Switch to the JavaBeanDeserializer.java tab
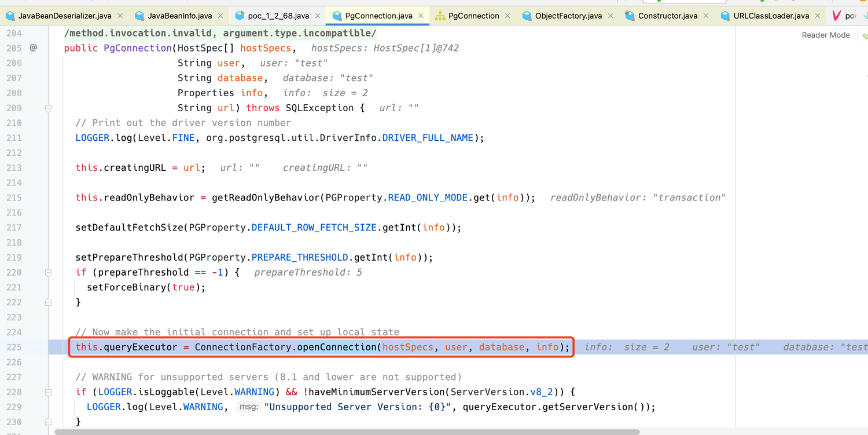Screen dimensions: 868x435 pyautogui.click(x=64, y=16)
